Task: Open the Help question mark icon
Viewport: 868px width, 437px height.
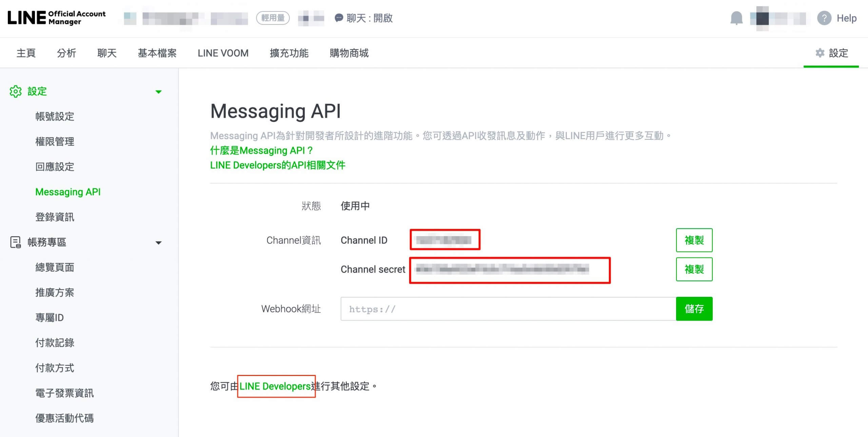Action: pos(824,18)
